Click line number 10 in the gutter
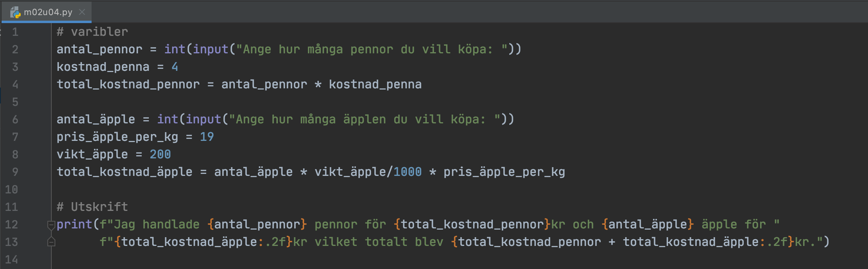Viewport: 868px width, 269px height. point(12,189)
